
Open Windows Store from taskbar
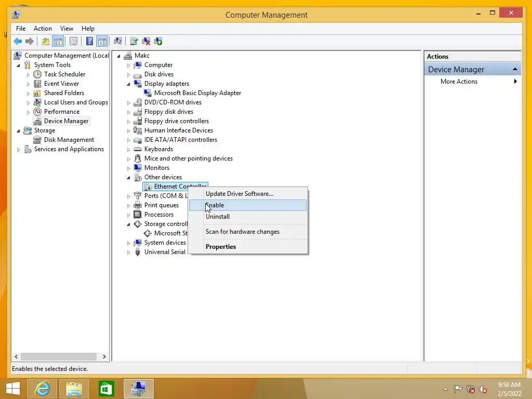(x=106, y=389)
